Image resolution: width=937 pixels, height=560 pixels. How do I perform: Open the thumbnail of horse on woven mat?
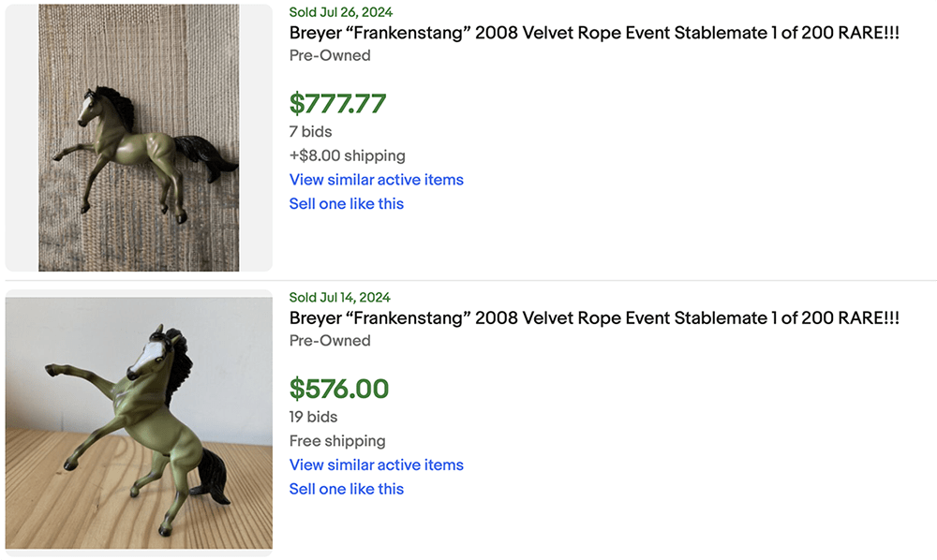139,138
